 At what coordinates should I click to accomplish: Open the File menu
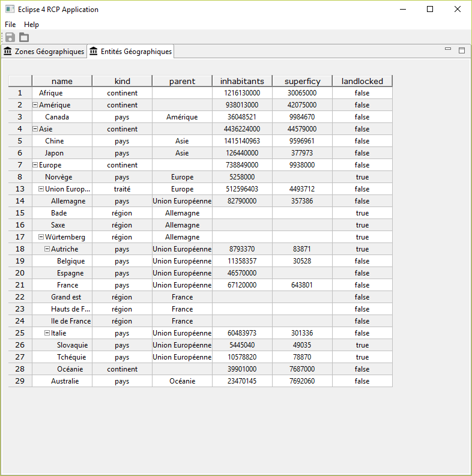pos(10,25)
